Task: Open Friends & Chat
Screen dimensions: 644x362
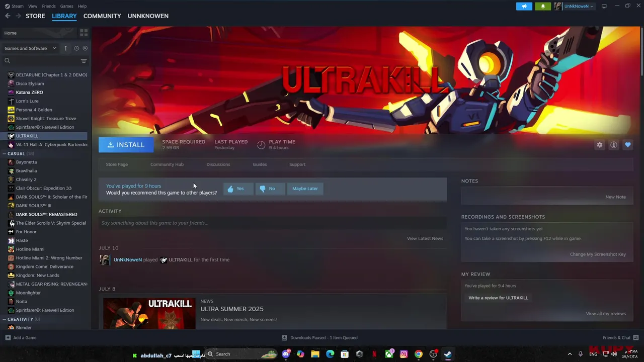Action: [620, 338]
